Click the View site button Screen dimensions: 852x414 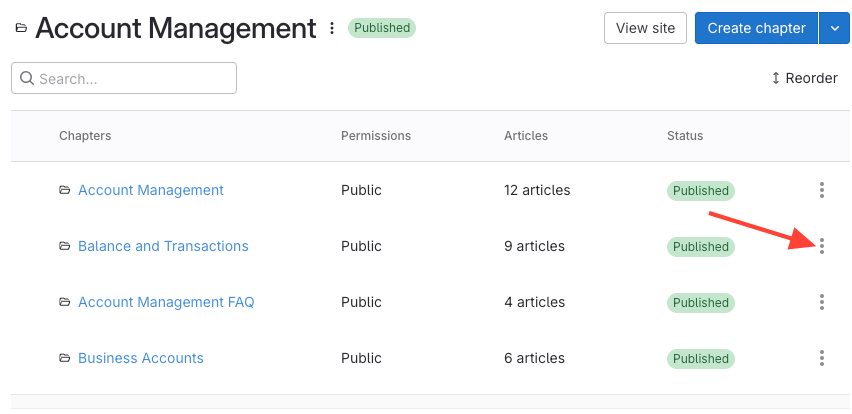click(645, 28)
